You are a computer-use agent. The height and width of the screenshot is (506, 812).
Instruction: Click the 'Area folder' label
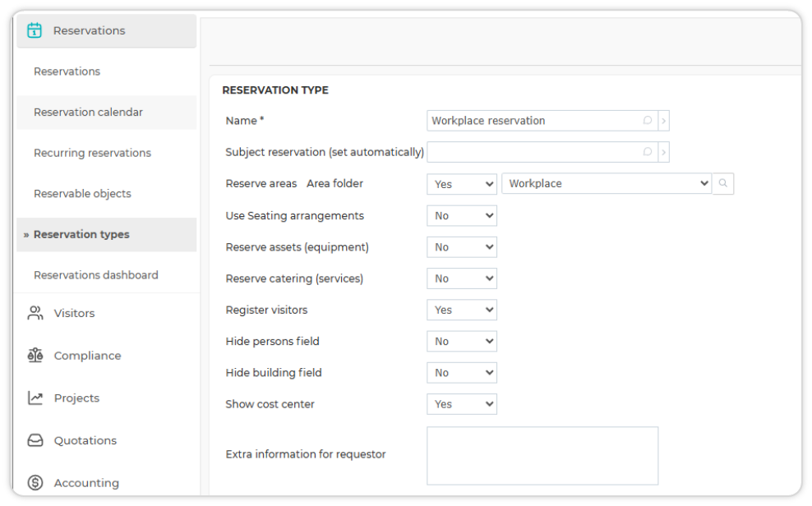[x=334, y=184]
